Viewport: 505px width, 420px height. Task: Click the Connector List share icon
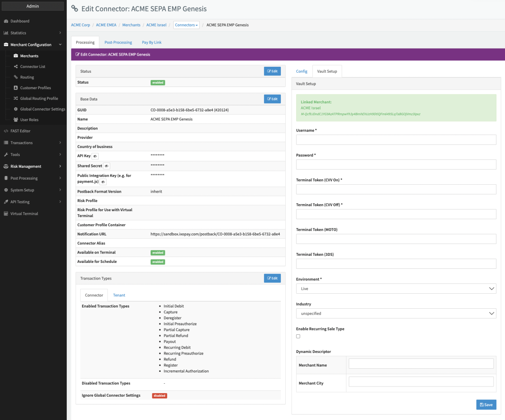pos(16,67)
